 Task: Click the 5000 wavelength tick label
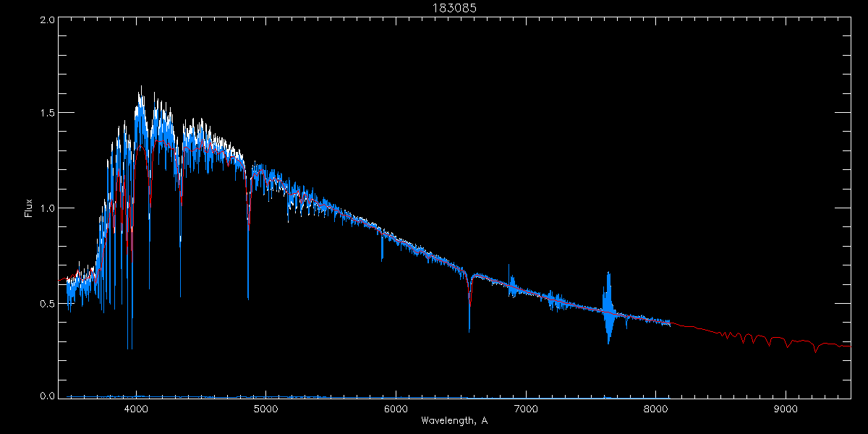(x=265, y=409)
